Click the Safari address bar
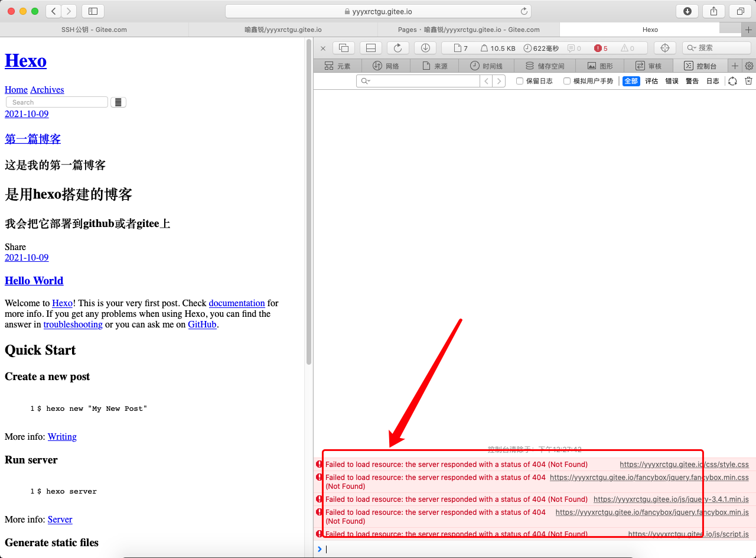This screenshot has height=558, width=756. coord(378,11)
